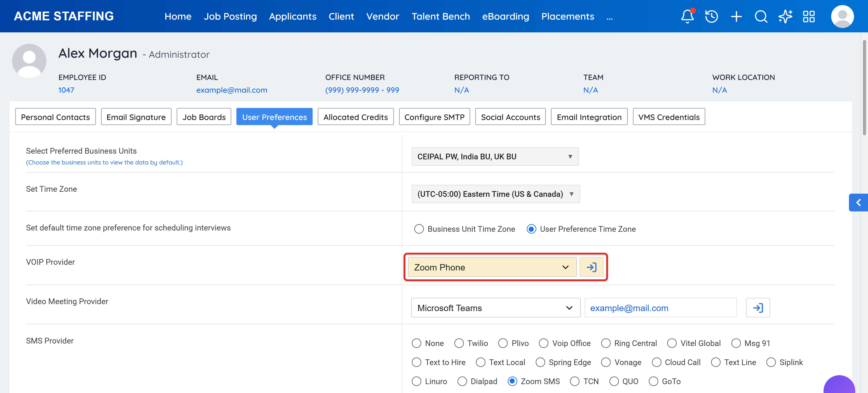Open the Microsoft Teams provider dropdown

(x=496, y=308)
